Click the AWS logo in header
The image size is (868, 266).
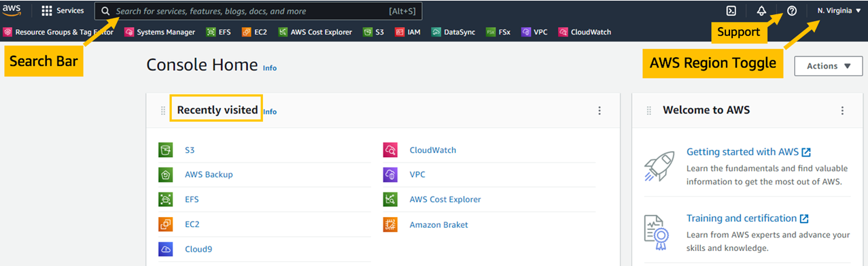(12, 10)
